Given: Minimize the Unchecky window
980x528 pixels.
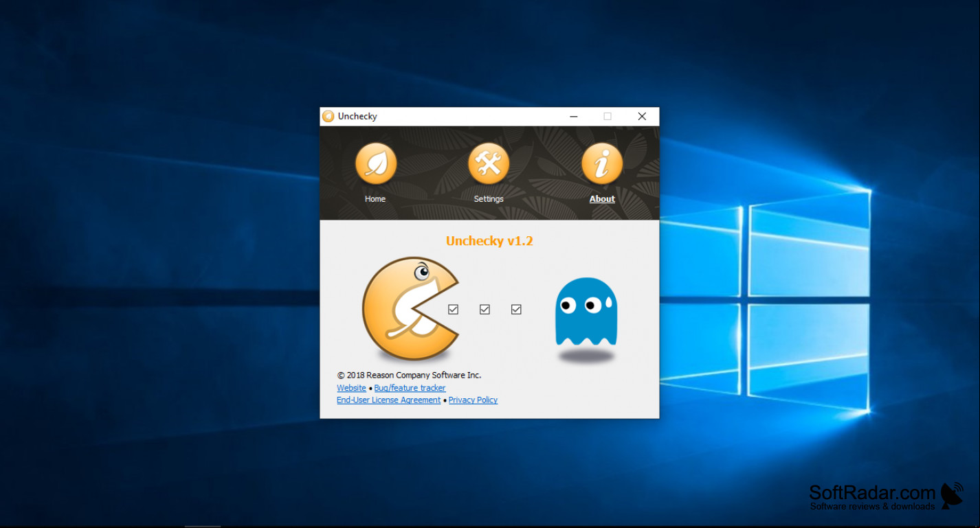Looking at the screenshot, I should coord(574,117).
